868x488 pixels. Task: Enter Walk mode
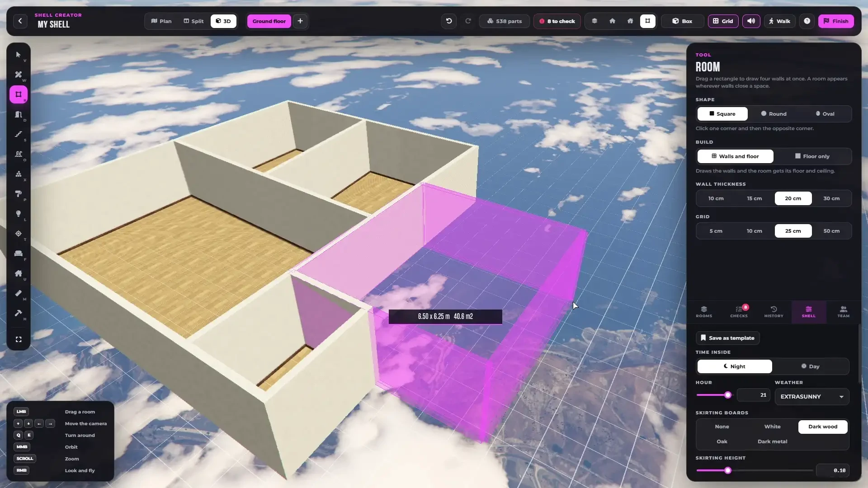[779, 21]
